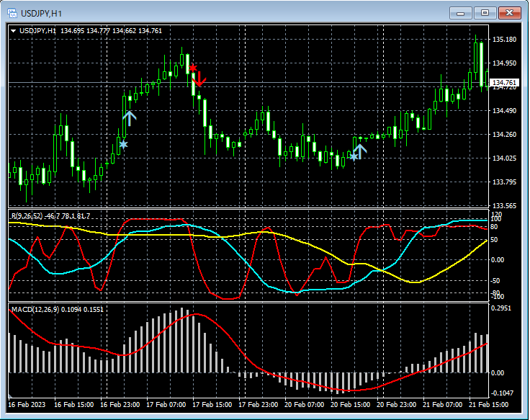The height and width of the screenshot is (420, 530).
Task: Click the 50 level on the R indicator scale
Action: tap(494, 240)
